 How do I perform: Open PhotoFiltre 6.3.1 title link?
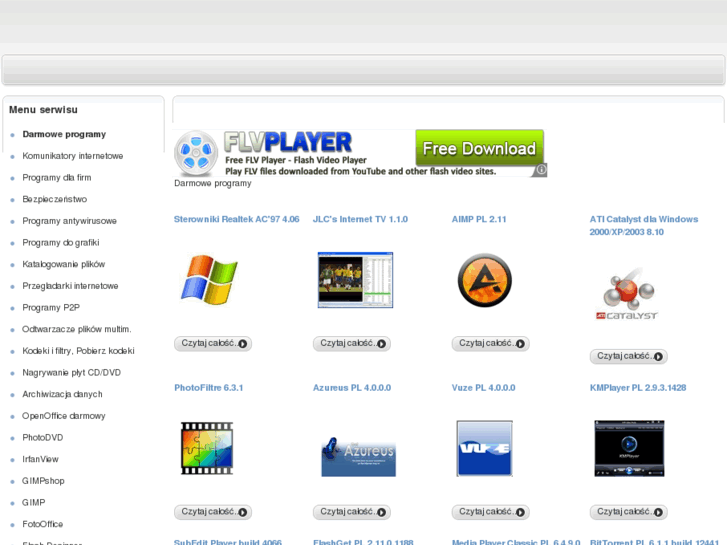(x=209, y=388)
